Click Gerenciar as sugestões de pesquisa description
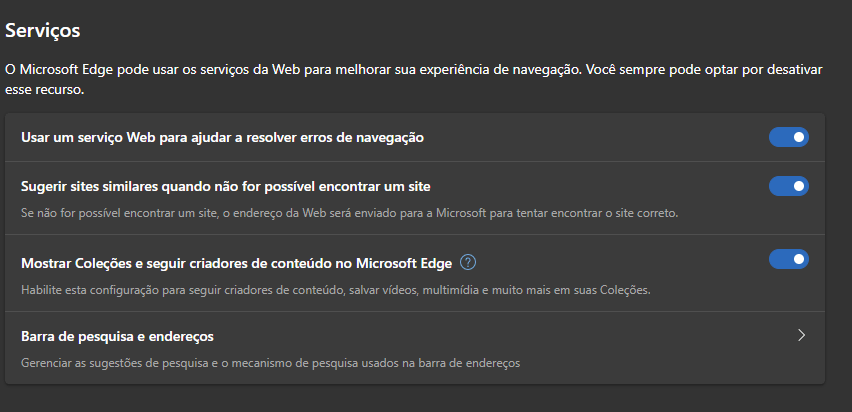852x412 pixels. (271, 363)
